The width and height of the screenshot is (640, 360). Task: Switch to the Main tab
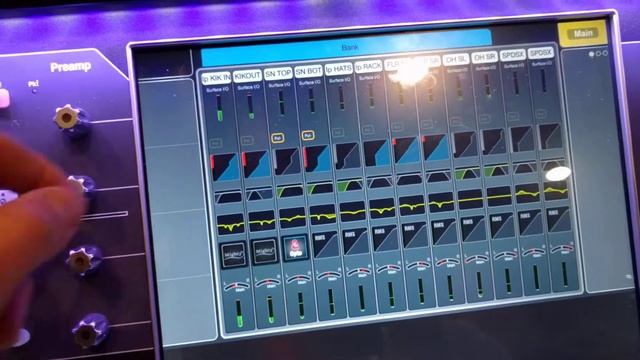(x=583, y=33)
